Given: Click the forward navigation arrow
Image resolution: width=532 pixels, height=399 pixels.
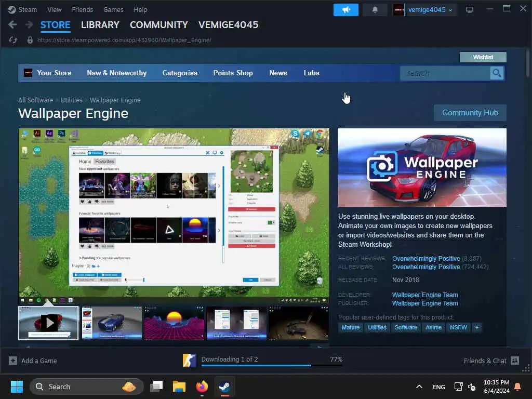Looking at the screenshot, I should pos(30,24).
